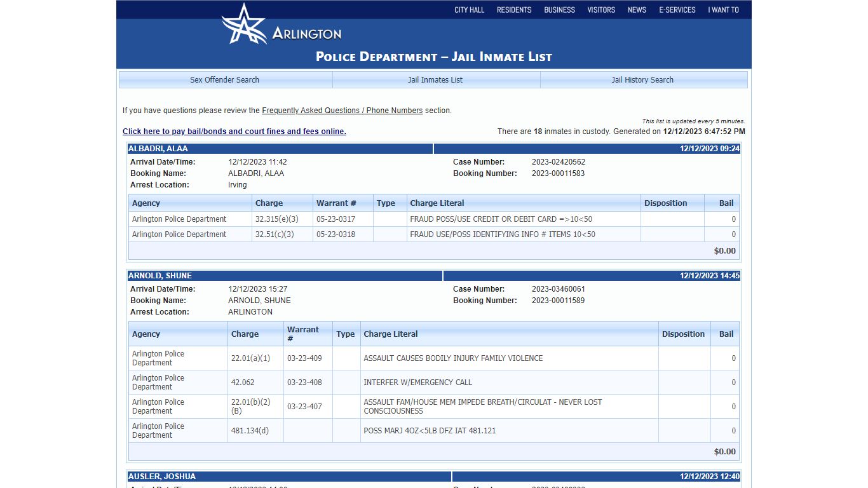The image size is (868, 488).
Task: Click case number 2023-02420562
Action: 559,162
